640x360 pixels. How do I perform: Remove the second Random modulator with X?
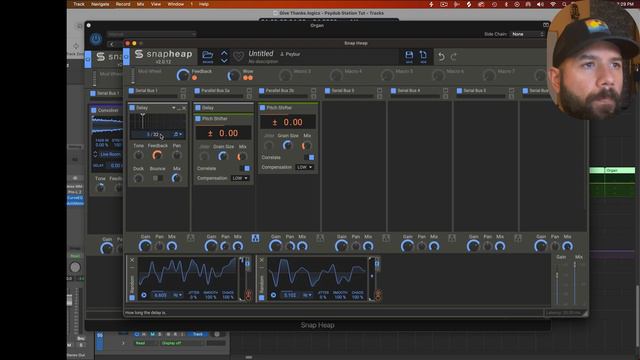tap(262, 260)
